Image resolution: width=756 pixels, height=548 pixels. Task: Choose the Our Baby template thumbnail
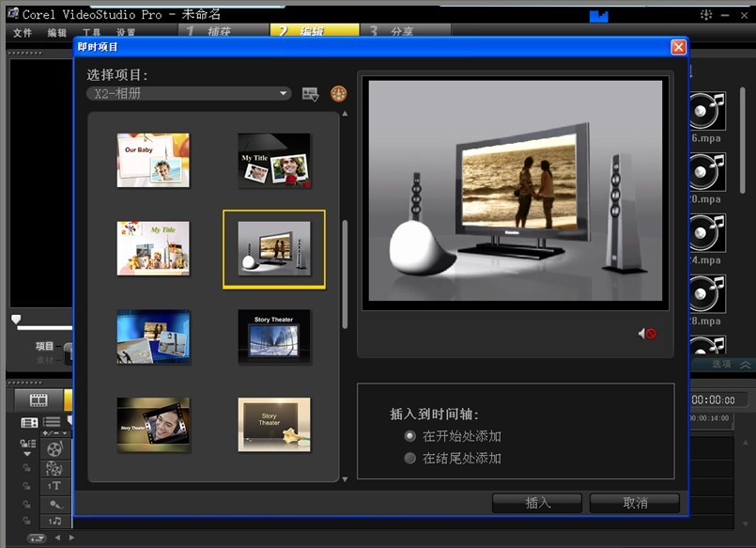[x=153, y=160]
